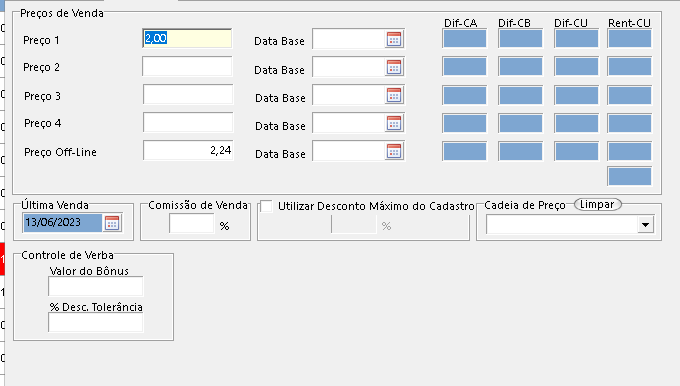The width and height of the screenshot is (680, 386).
Task: Click the Dif-CA box in Preço 4 row
Action: tap(464, 124)
